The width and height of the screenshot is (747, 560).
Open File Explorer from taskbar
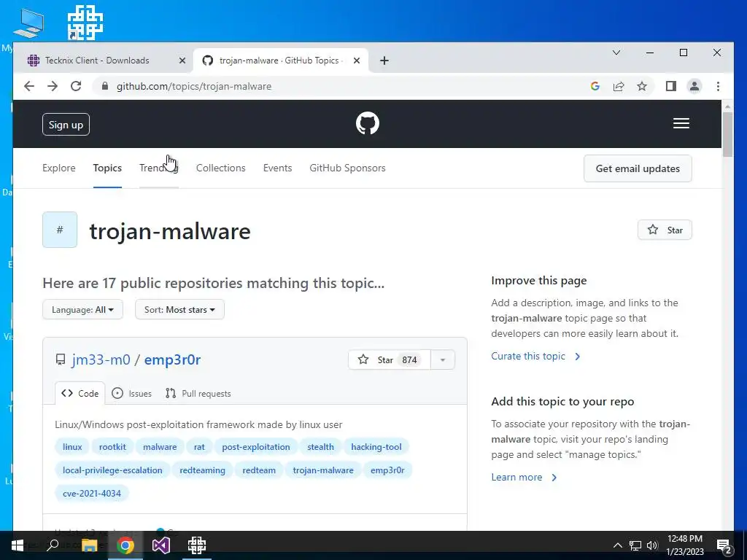89,545
